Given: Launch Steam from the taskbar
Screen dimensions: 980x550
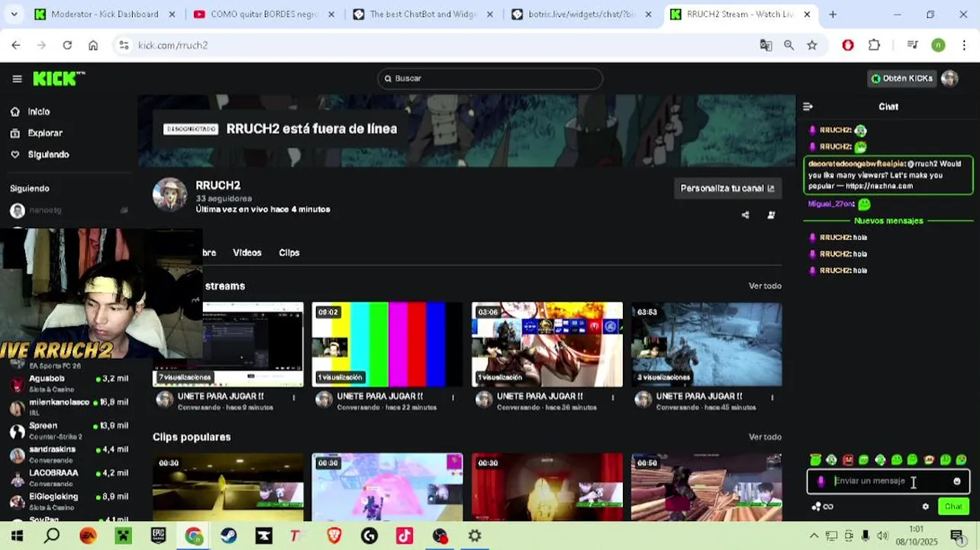Looking at the screenshot, I should pos(228,536).
